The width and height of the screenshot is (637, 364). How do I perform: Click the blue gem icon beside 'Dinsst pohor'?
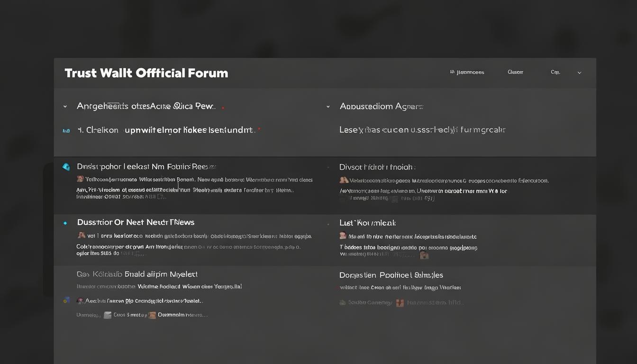66,167
